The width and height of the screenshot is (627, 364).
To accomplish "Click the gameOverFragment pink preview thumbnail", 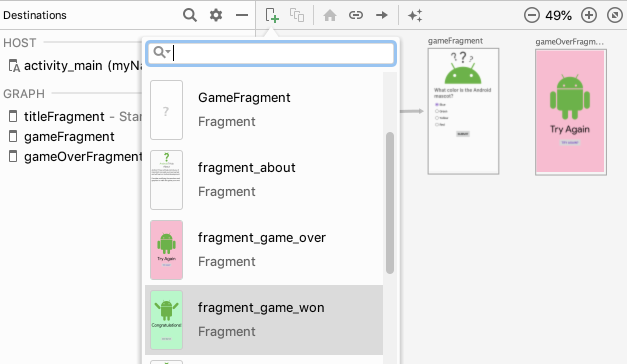I will [570, 111].
